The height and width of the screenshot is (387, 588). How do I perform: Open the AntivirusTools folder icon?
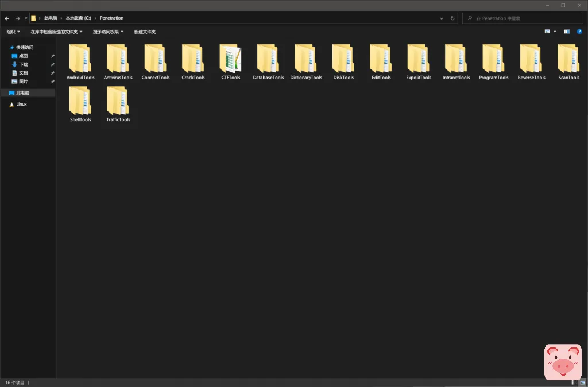[118, 58]
